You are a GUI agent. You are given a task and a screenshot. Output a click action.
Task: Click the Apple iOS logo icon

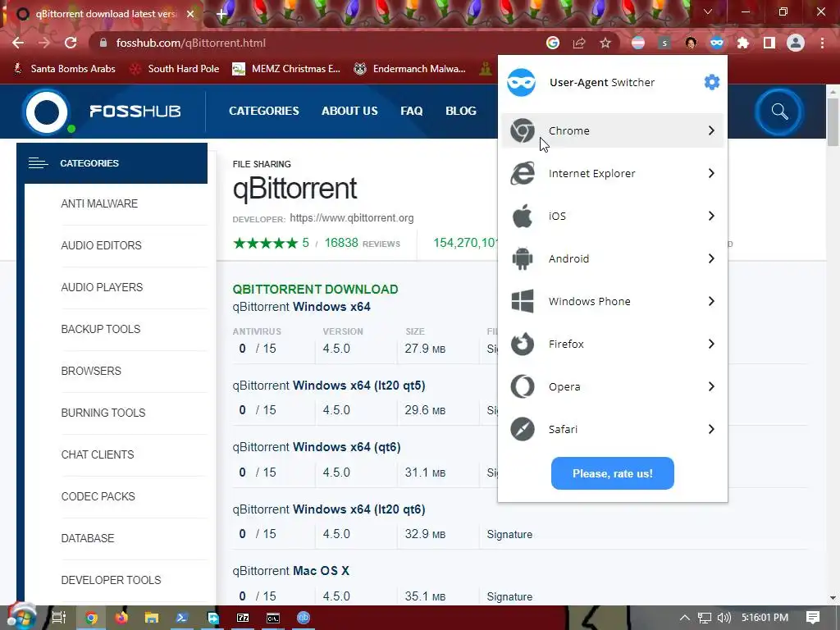523,216
